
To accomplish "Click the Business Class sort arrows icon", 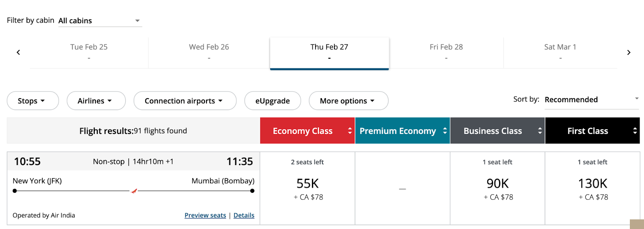I will [x=540, y=130].
